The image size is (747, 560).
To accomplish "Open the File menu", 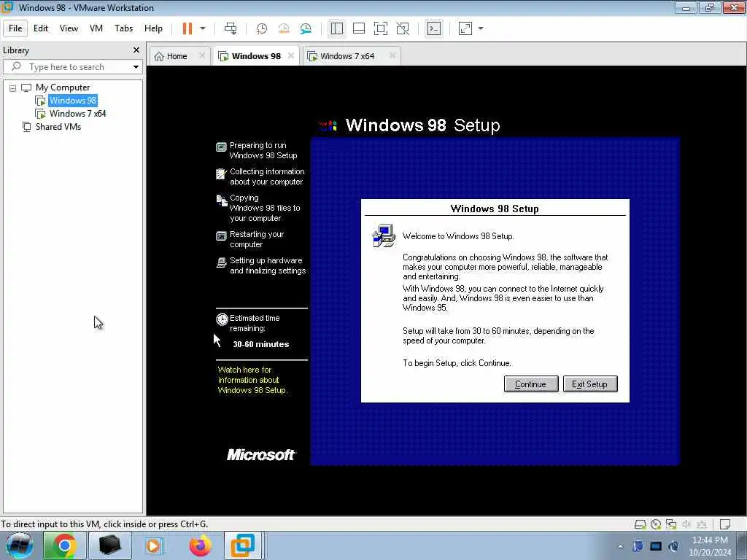I will [15, 28].
